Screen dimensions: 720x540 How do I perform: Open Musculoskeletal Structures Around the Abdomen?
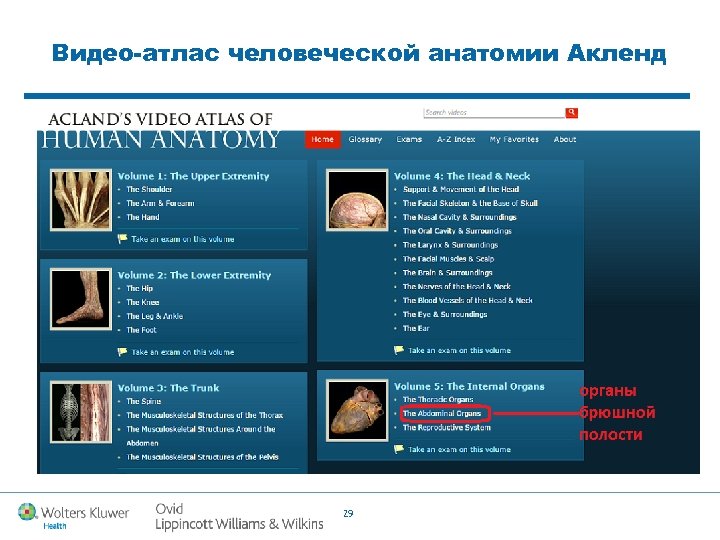201,436
